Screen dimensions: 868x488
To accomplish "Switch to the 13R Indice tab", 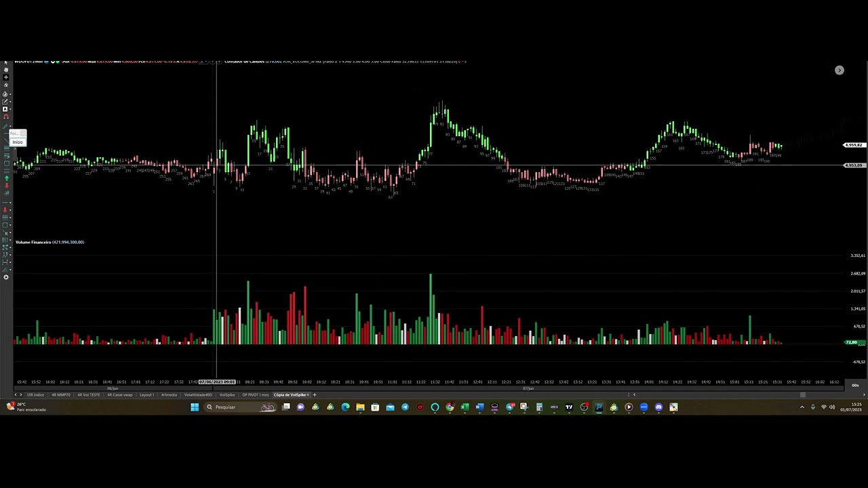I will (35, 394).
